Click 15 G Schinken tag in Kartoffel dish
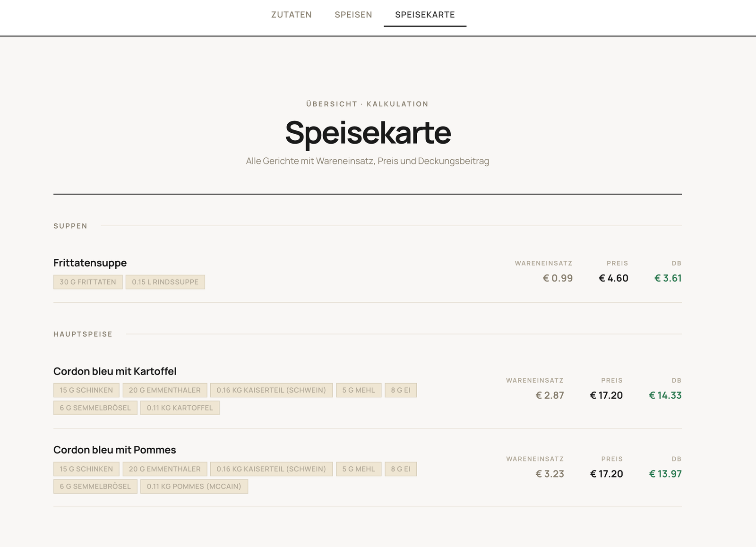756x547 pixels. (86, 390)
